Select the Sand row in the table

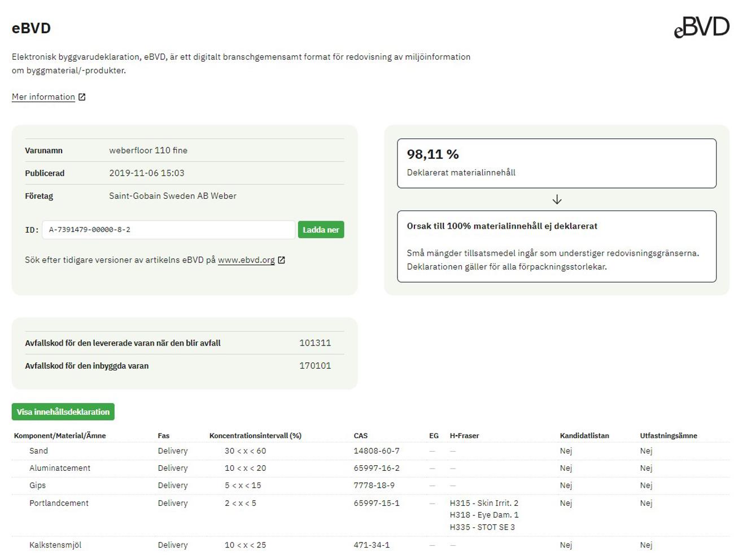38,451
